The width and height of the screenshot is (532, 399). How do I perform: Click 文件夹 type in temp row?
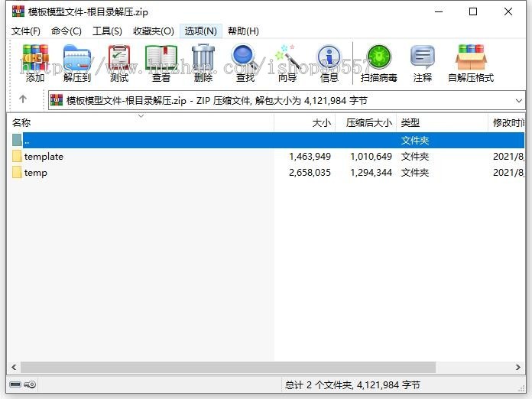(415, 172)
